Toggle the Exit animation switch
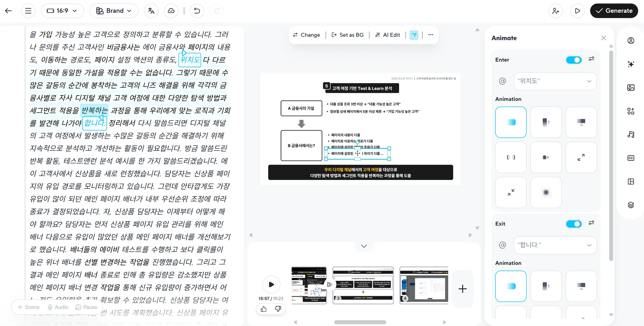Image resolution: width=644 pixels, height=326 pixels. [x=574, y=224]
